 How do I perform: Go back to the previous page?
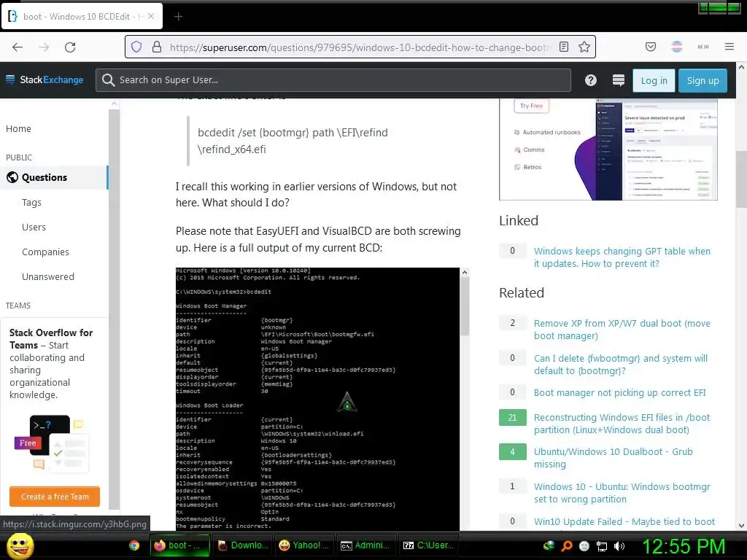point(18,47)
